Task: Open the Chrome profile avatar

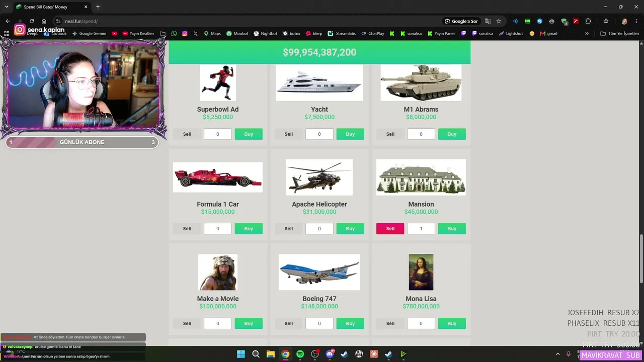Action: (624, 21)
